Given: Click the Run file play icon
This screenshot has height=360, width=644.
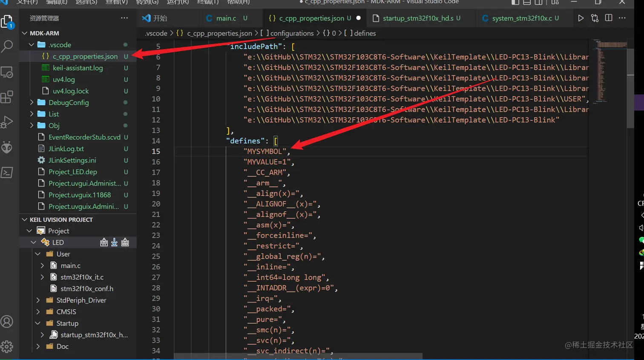Looking at the screenshot, I should [x=581, y=18].
